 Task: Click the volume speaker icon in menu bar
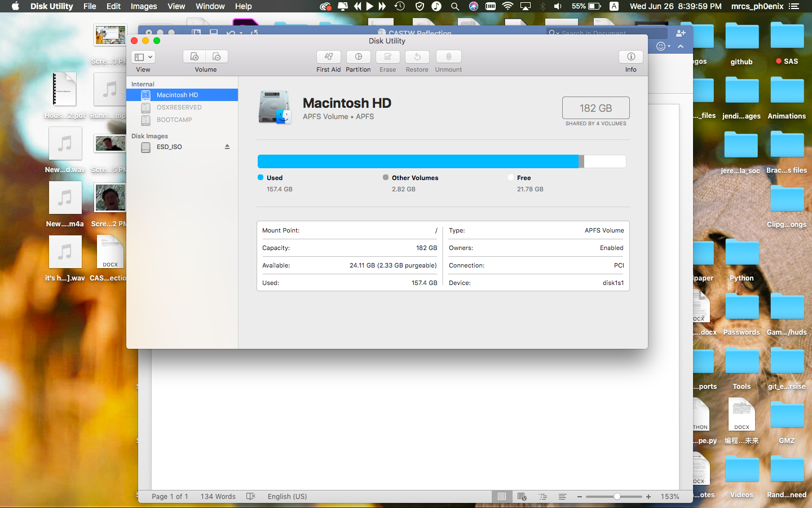(558, 6)
